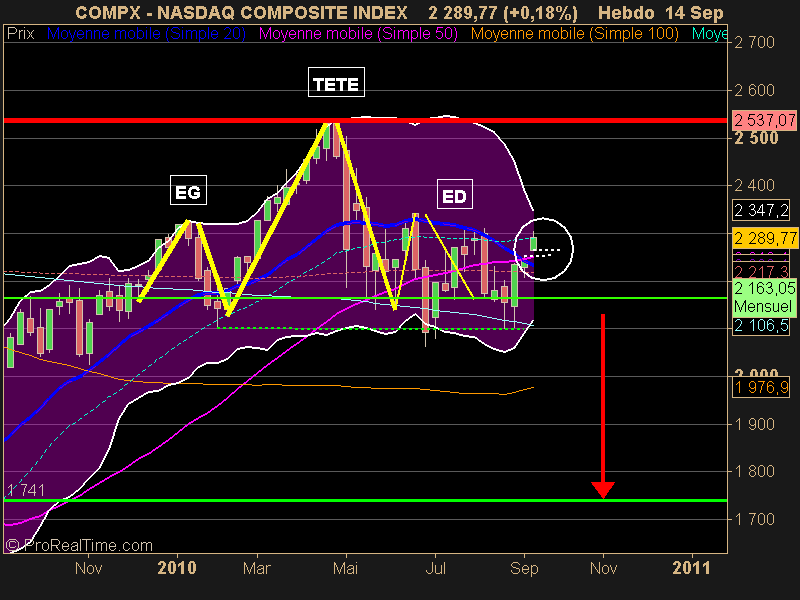
Task: Click the green 2 163,05 Mensuel label
Action: pyautogui.click(x=764, y=297)
